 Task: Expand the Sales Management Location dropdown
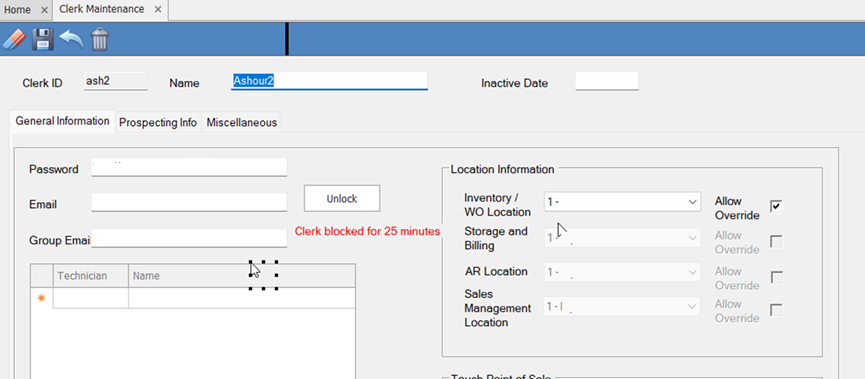tap(693, 307)
